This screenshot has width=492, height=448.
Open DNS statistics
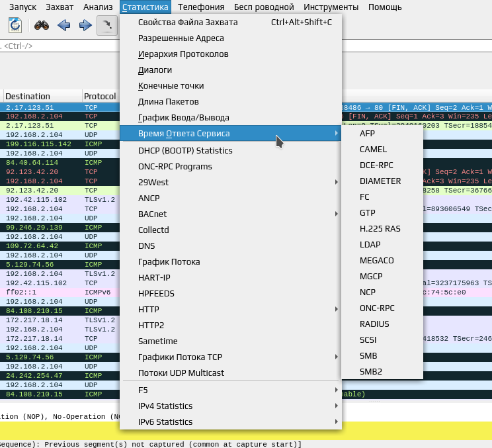[x=231, y=246]
